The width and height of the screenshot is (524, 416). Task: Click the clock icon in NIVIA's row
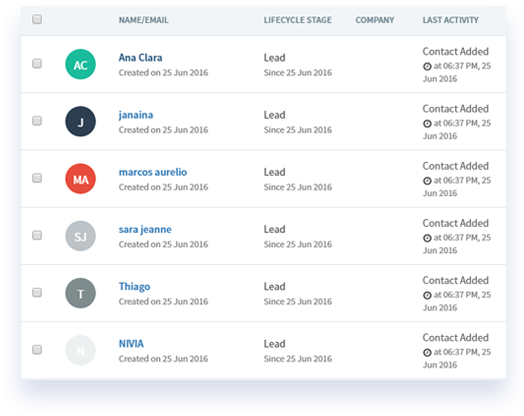click(427, 352)
